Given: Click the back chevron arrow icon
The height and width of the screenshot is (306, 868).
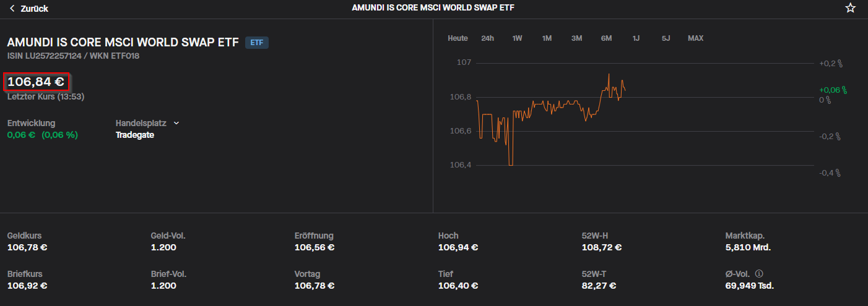Looking at the screenshot, I should 12,8.
